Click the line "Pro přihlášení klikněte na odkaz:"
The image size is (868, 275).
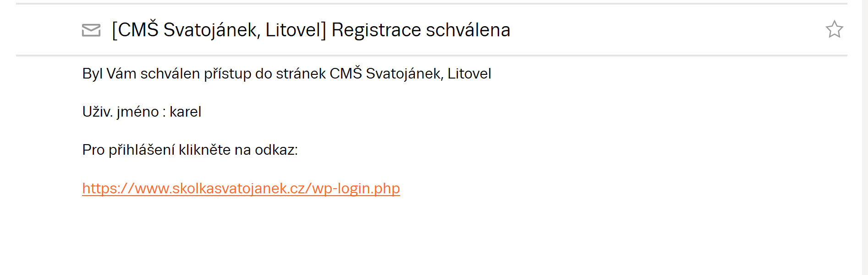pos(190,150)
